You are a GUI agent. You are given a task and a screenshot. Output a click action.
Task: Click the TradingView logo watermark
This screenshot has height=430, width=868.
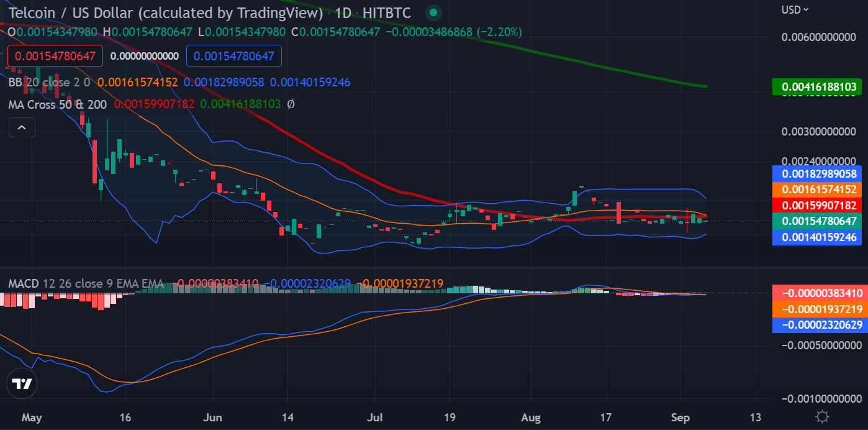coord(23,383)
